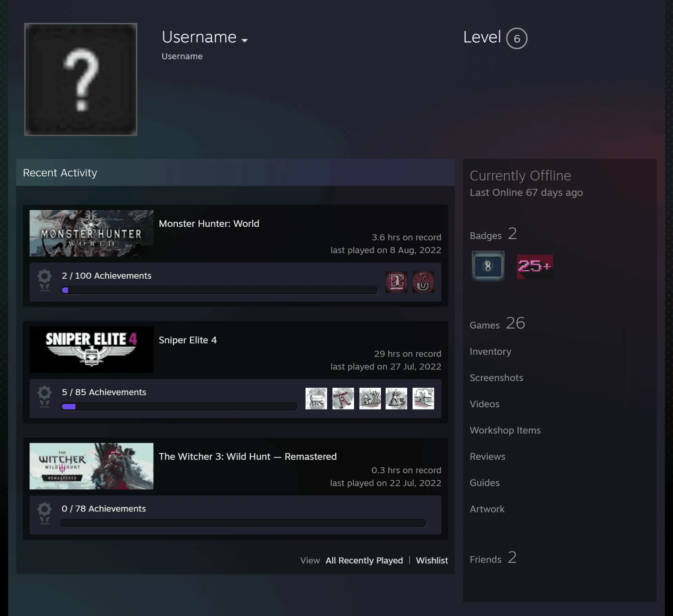Open the profile avatar picture

pyautogui.click(x=81, y=79)
